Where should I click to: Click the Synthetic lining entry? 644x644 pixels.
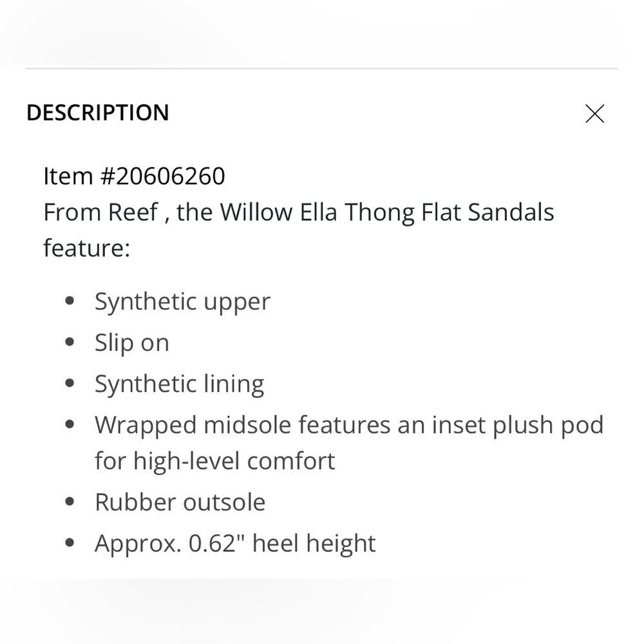[179, 383]
